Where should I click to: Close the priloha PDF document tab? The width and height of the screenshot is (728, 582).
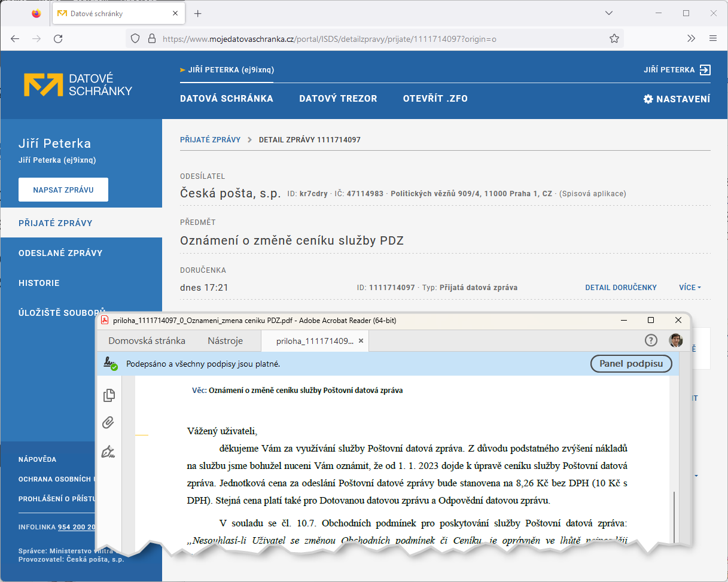pos(361,341)
